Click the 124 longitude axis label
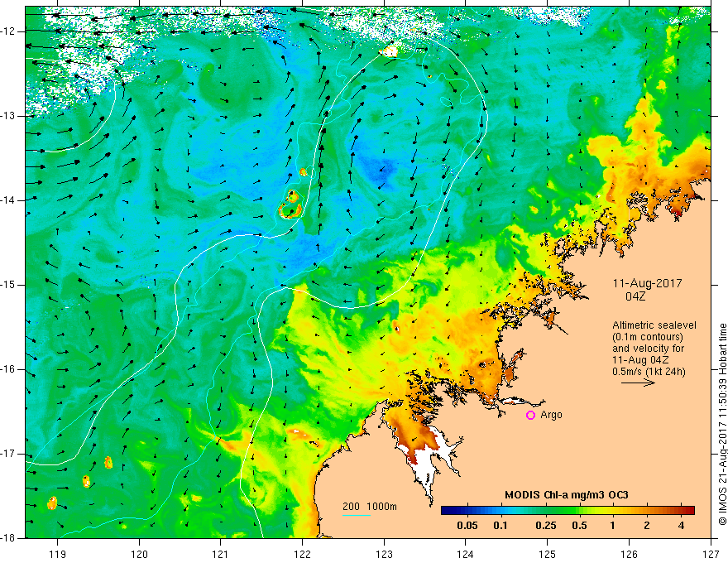The width and height of the screenshot is (728, 563). pos(466,554)
